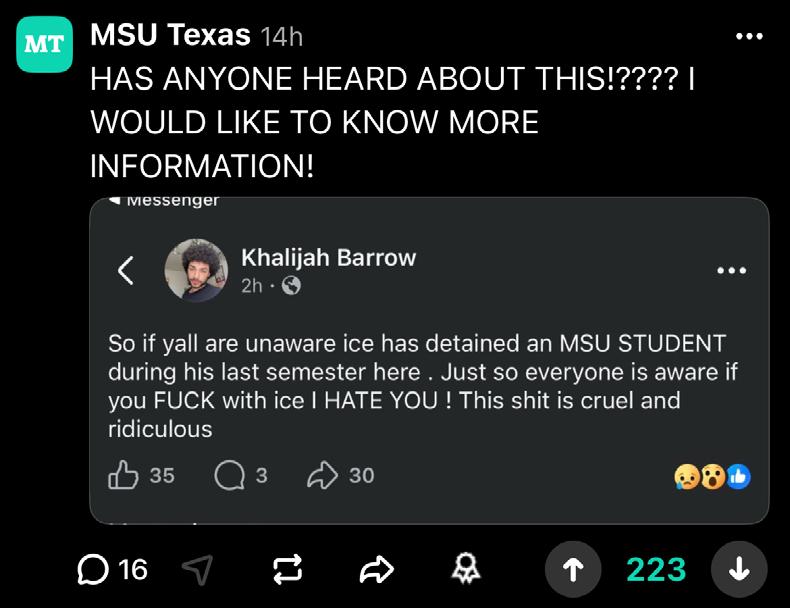Screen dimensions: 790x608
Task: Tap the Facebook comment icon with 3
Action: 228,475
